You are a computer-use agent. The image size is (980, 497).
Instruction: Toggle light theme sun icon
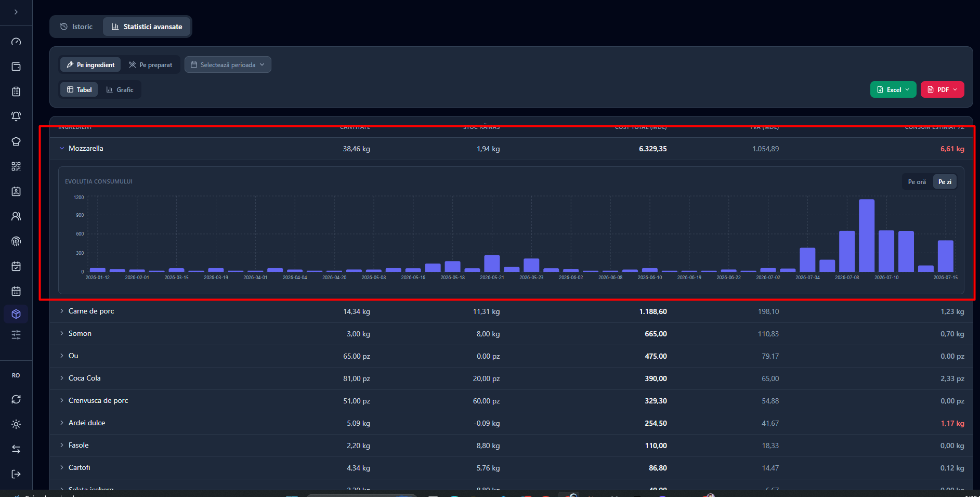coord(16,424)
